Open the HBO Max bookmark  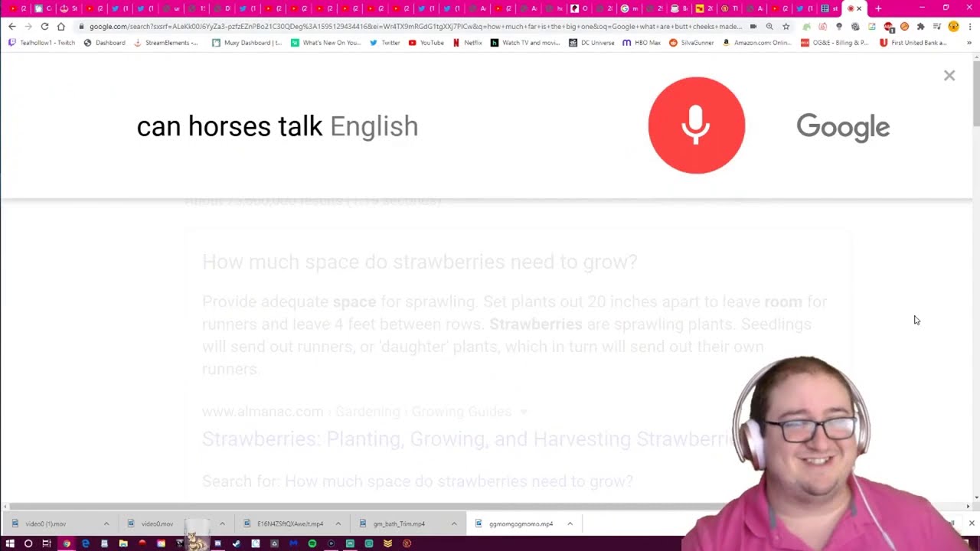point(642,43)
